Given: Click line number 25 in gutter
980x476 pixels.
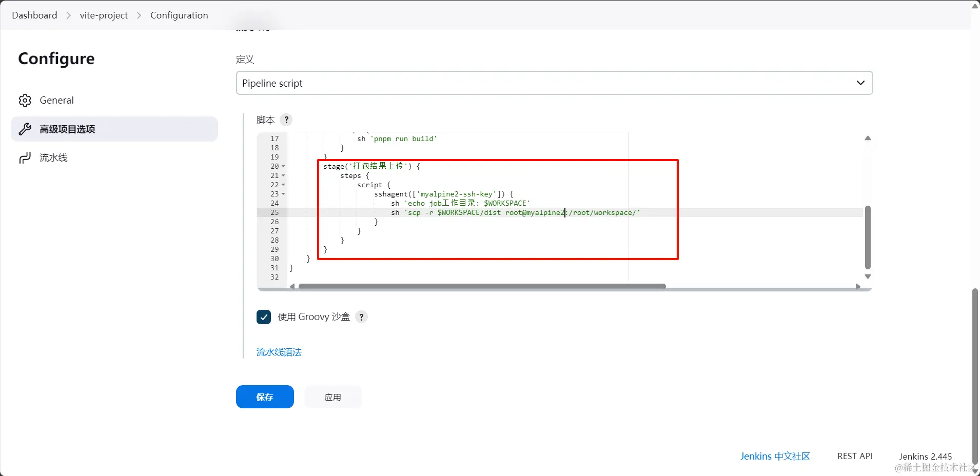Looking at the screenshot, I should [275, 212].
